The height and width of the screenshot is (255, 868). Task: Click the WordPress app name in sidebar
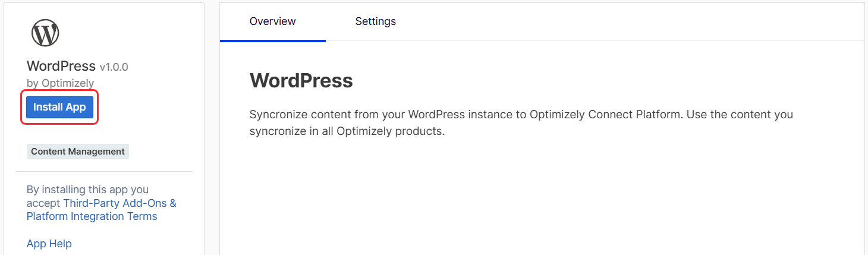pyautogui.click(x=61, y=66)
